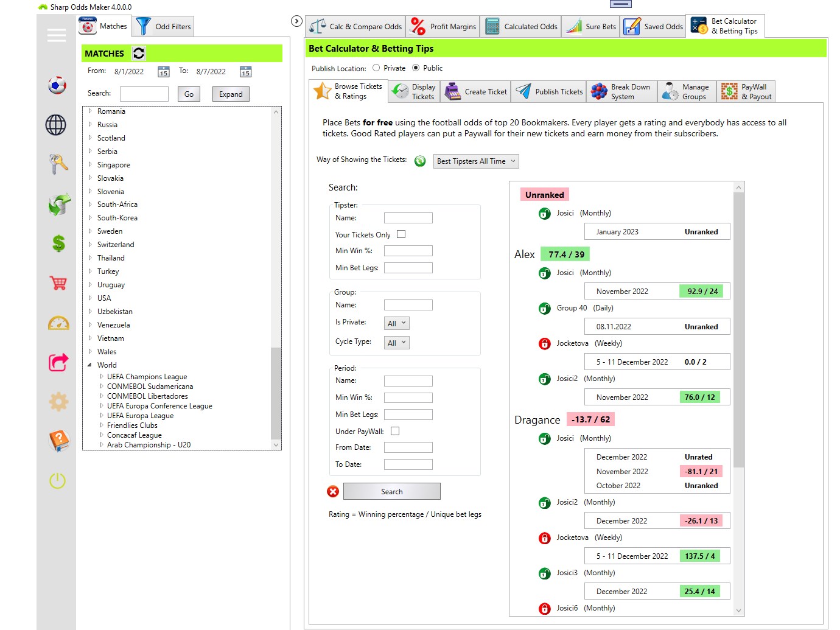Viewport: 840px width, 630px height.
Task: Click the keys sidebar icon
Action: [58, 164]
